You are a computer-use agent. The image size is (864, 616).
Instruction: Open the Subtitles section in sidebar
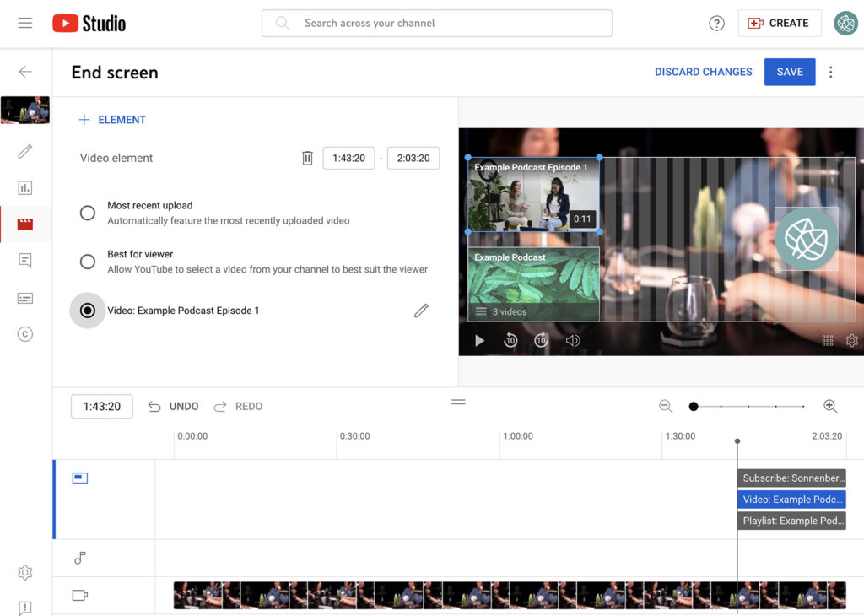(x=24, y=298)
